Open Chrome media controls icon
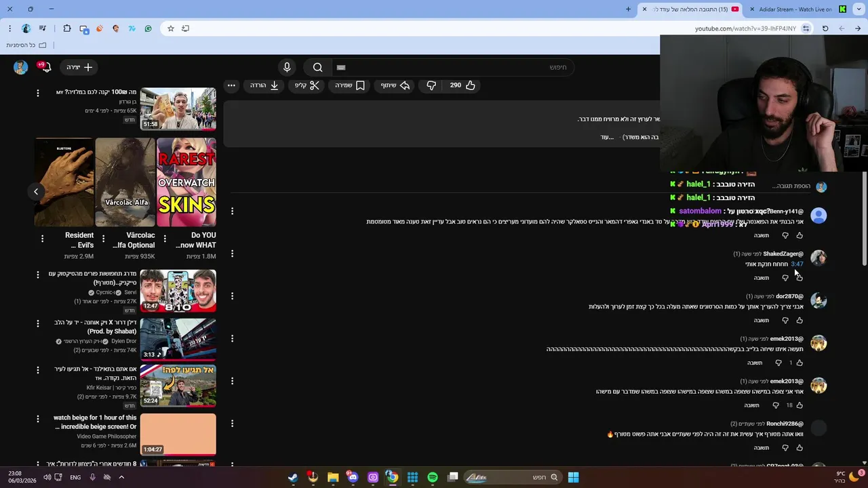This screenshot has width=868, height=488. tap(43, 28)
